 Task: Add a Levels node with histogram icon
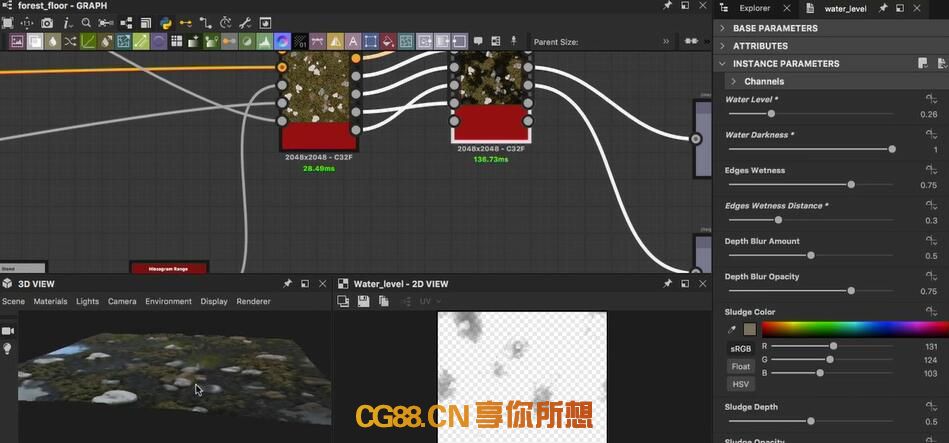(264, 41)
